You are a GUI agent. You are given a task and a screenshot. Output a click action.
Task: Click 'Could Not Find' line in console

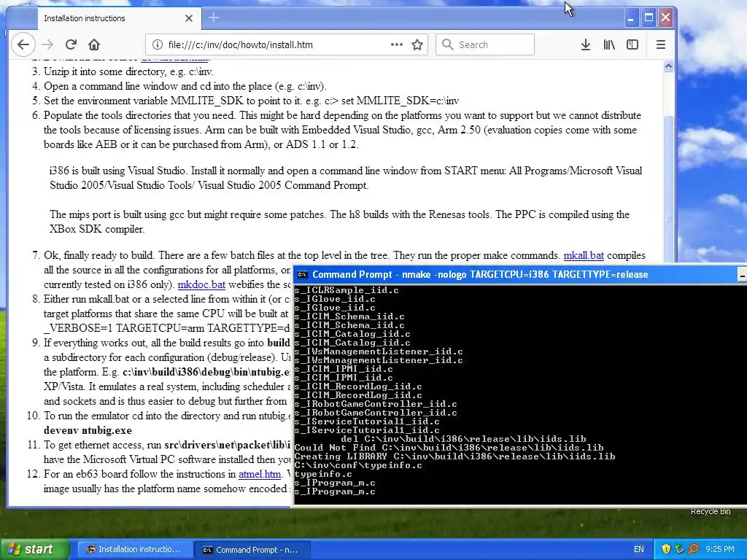(449, 448)
